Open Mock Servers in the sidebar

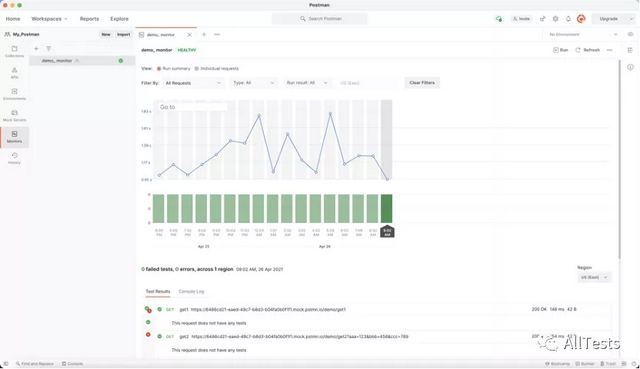[14, 116]
